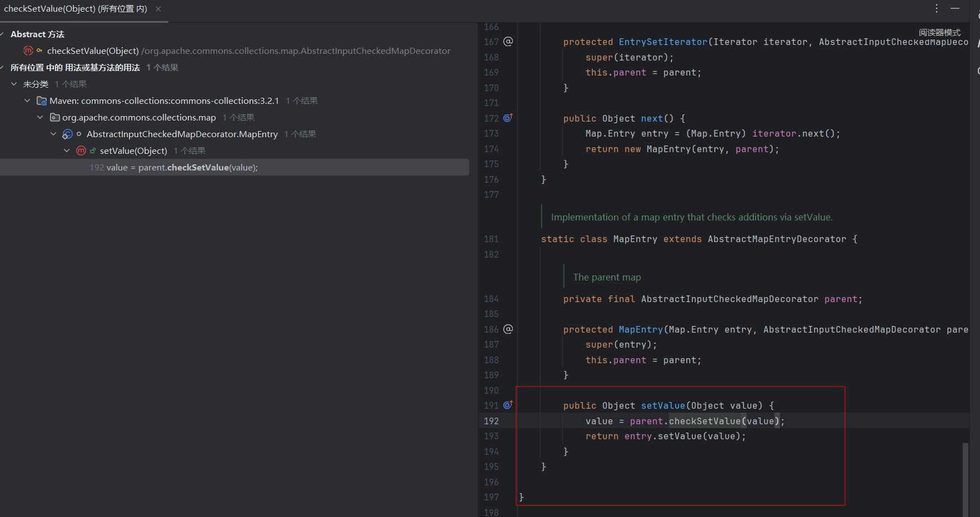Click line number 192 in the gutter

pos(491,421)
